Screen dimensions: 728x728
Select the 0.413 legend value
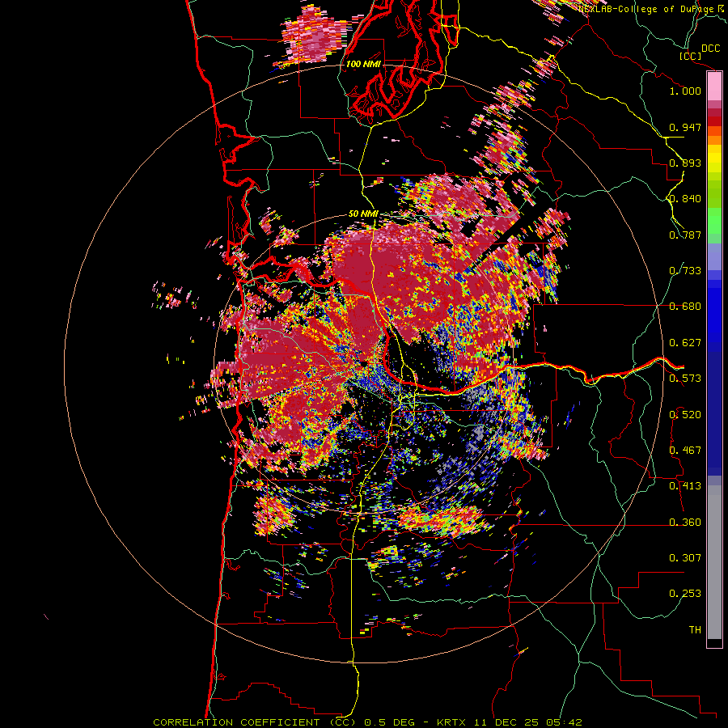[685, 486]
